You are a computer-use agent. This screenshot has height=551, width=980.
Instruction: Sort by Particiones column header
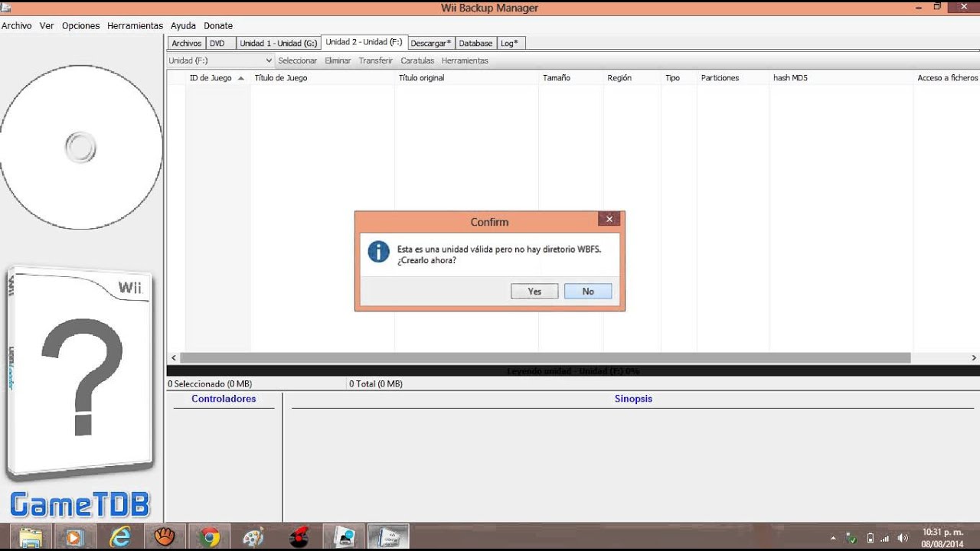(x=733, y=78)
